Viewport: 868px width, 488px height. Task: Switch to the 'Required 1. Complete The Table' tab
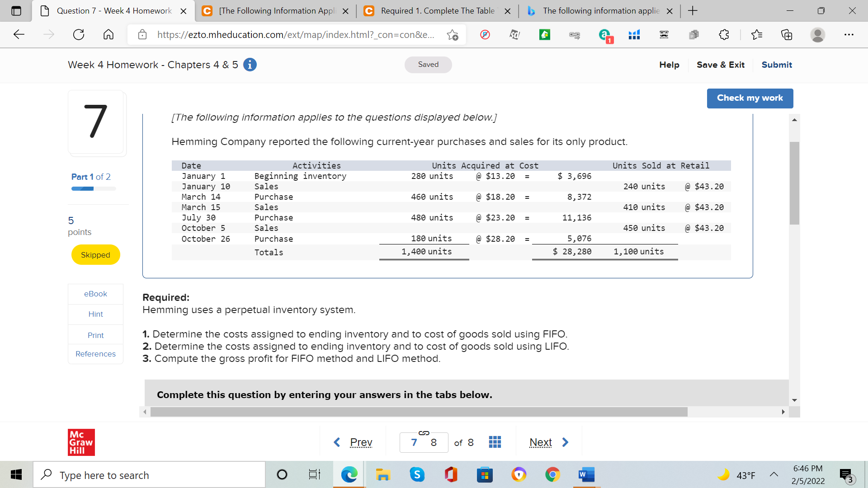point(437,11)
